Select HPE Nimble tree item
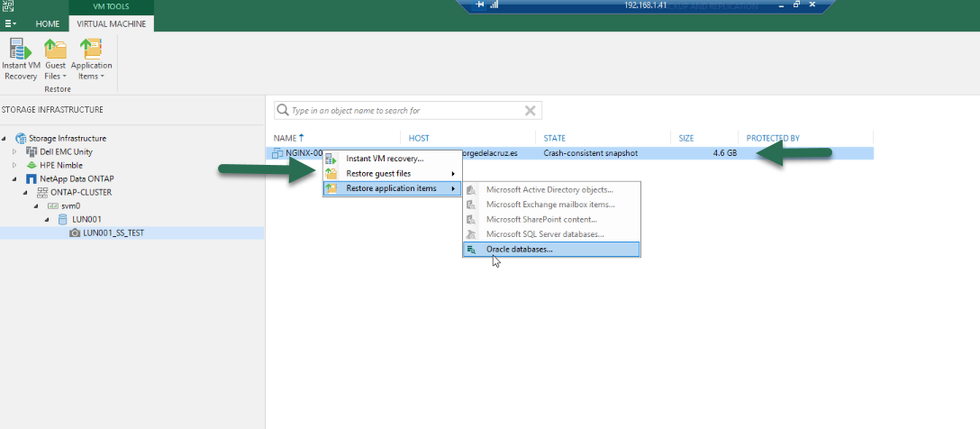This screenshot has height=429, width=980. click(61, 165)
